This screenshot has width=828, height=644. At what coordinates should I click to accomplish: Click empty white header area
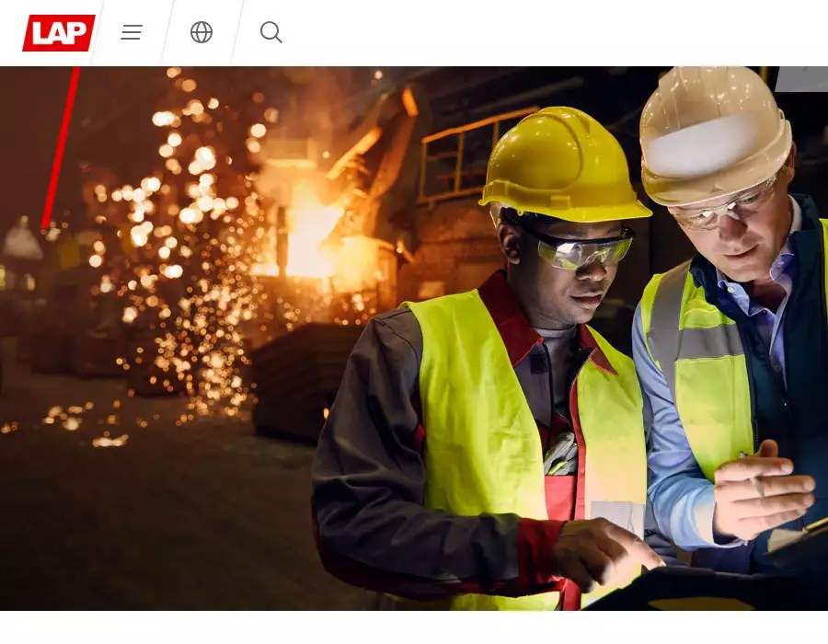pyautogui.click(x=552, y=33)
